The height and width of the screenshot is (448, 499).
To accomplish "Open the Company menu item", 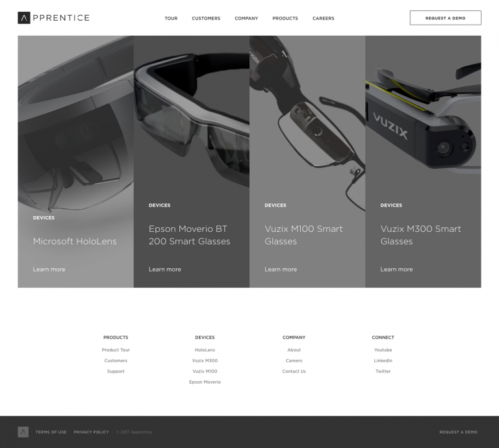I will coord(246,18).
